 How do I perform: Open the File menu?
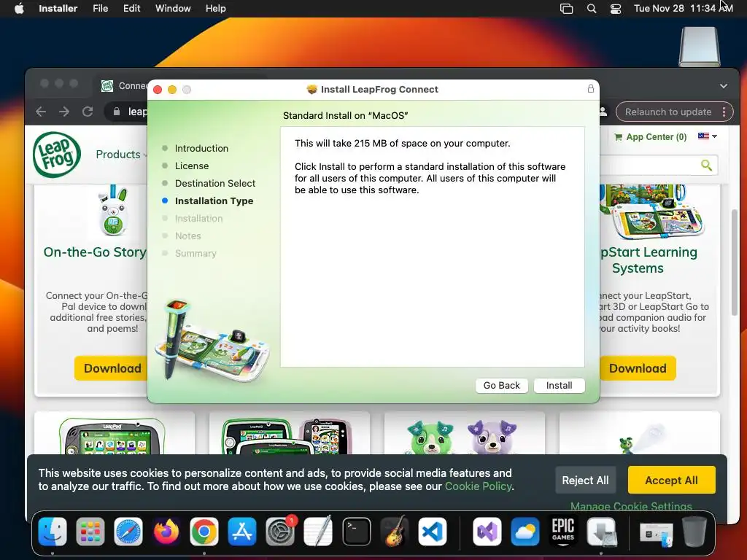pyautogui.click(x=100, y=8)
